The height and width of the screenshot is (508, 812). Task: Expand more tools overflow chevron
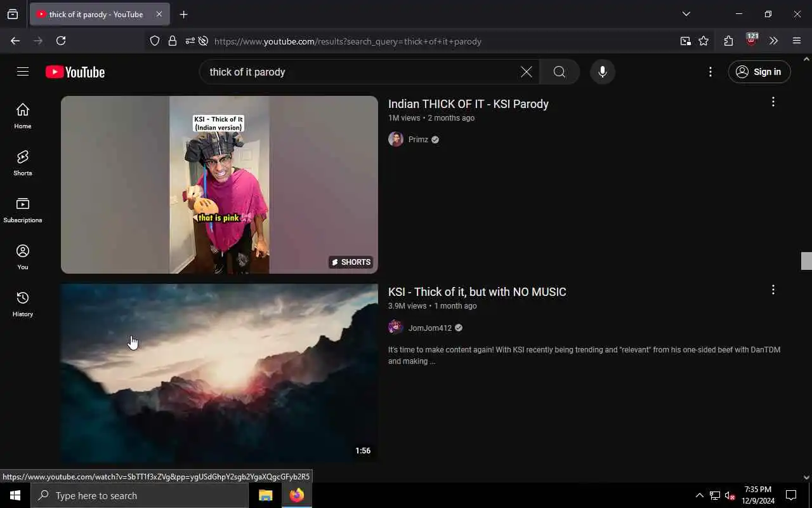coord(773,41)
